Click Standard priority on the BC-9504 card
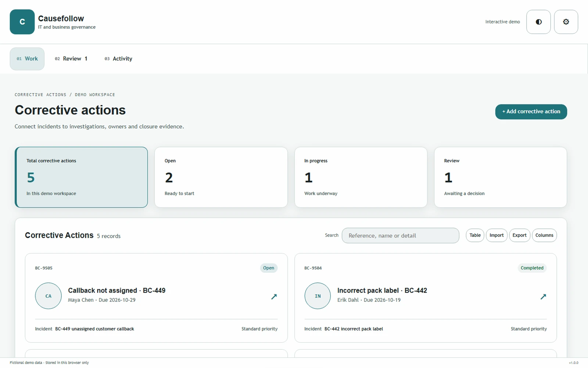The height and width of the screenshot is (368, 588). coord(529,329)
